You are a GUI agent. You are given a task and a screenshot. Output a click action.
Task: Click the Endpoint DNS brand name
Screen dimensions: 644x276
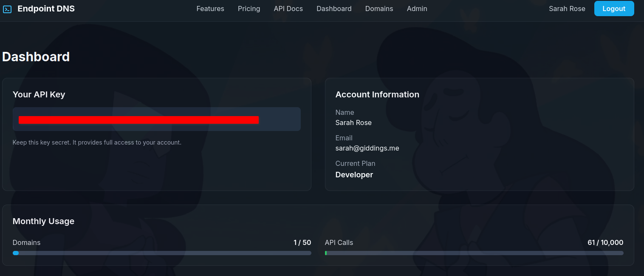[x=46, y=9]
